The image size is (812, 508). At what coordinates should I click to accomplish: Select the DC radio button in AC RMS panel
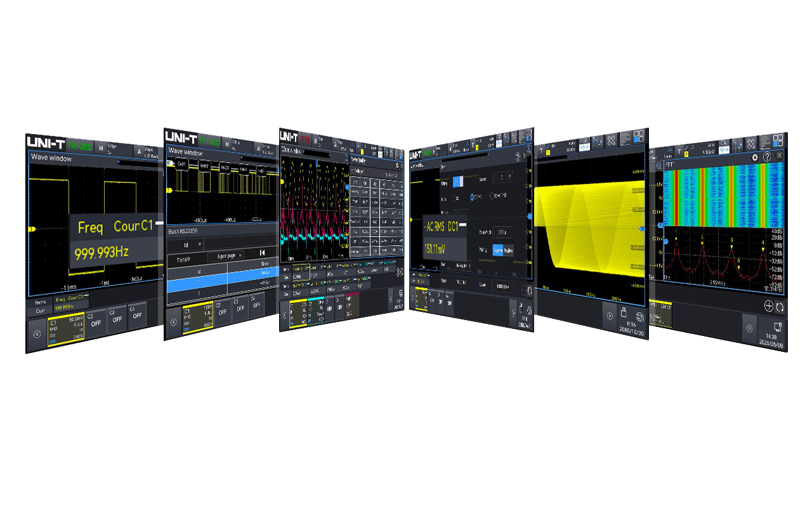coord(453,198)
